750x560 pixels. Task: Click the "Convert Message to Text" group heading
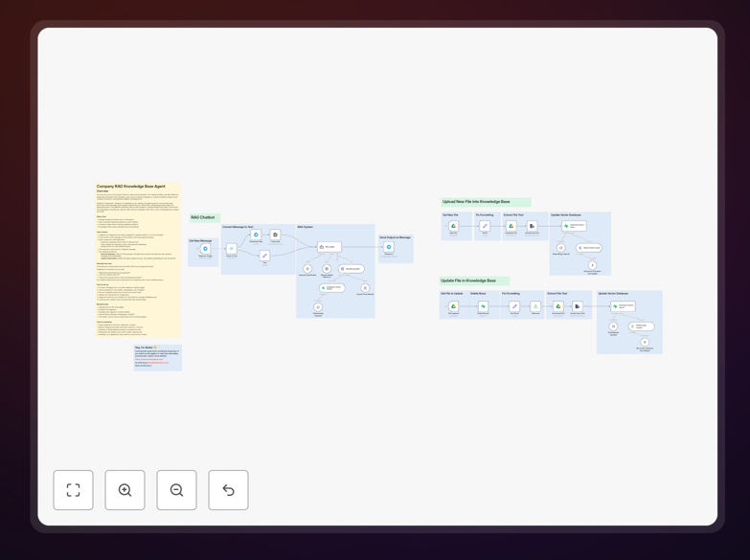click(238, 227)
